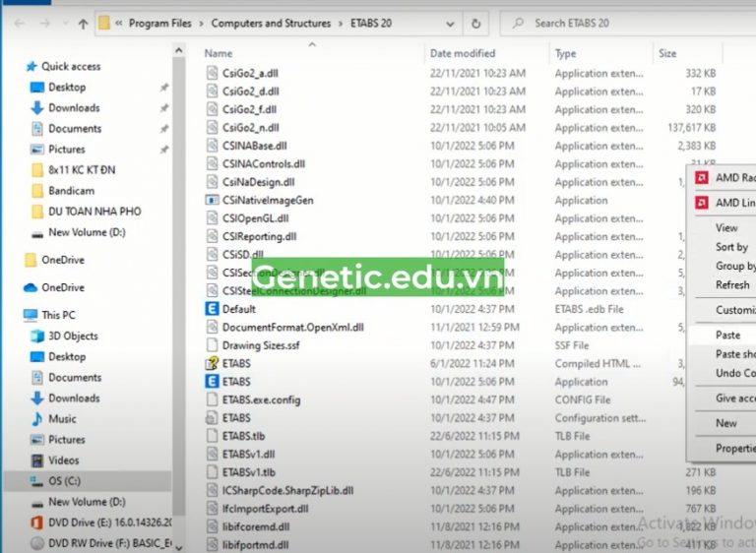Choose Paste from context menu
Image resolution: width=756 pixels, height=553 pixels.
[x=727, y=336]
